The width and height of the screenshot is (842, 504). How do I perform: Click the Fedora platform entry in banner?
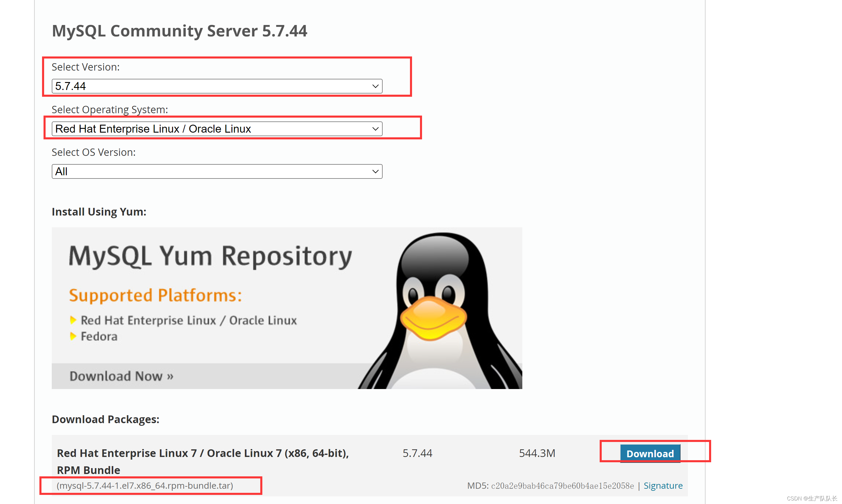[99, 336]
